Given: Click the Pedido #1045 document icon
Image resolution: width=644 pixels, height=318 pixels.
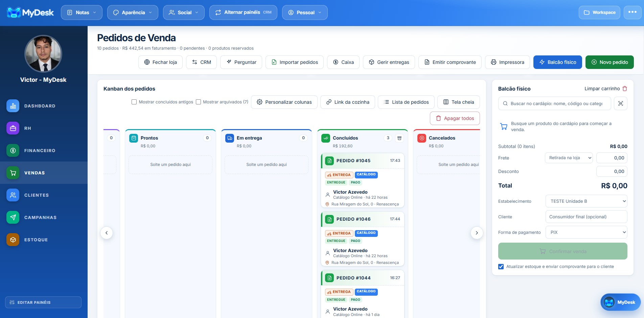Looking at the screenshot, I should [329, 161].
